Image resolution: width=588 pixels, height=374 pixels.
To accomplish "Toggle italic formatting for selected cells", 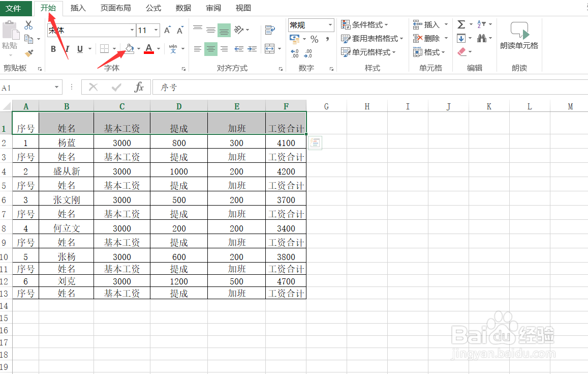I will tap(67, 49).
